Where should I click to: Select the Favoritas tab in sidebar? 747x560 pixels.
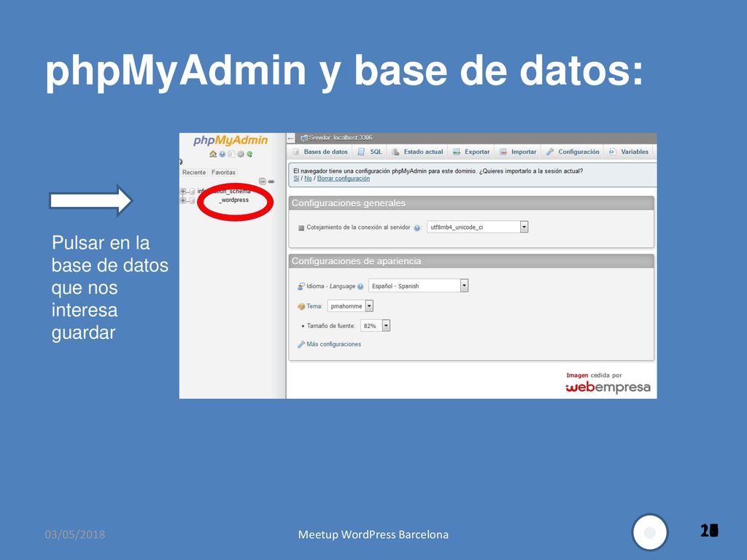[x=223, y=172]
